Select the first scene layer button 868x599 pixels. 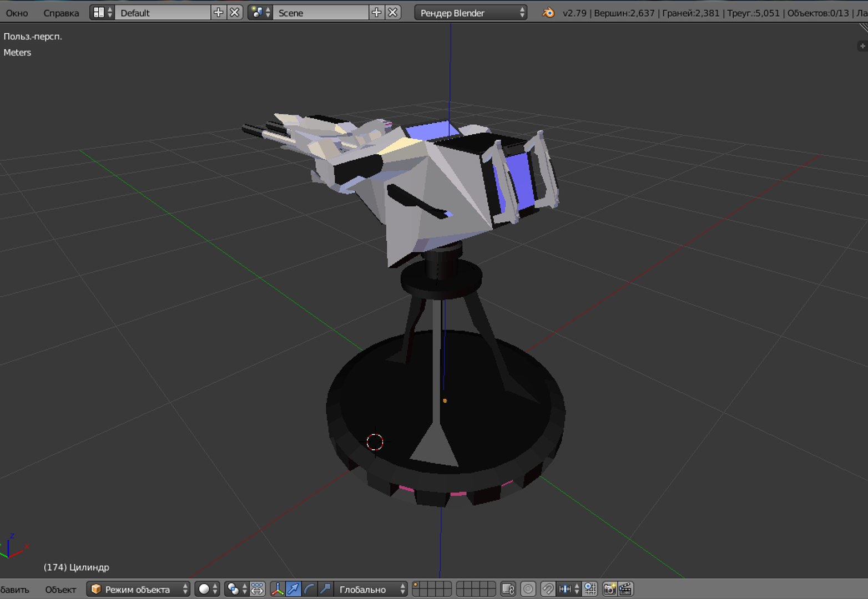pyautogui.click(x=416, y=585)
